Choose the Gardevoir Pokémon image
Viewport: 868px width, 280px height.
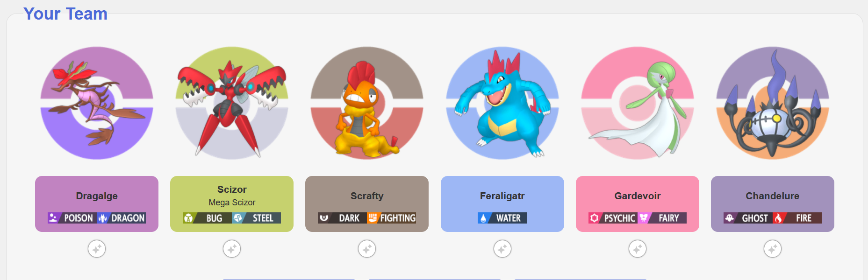click(x=638, y=103)
